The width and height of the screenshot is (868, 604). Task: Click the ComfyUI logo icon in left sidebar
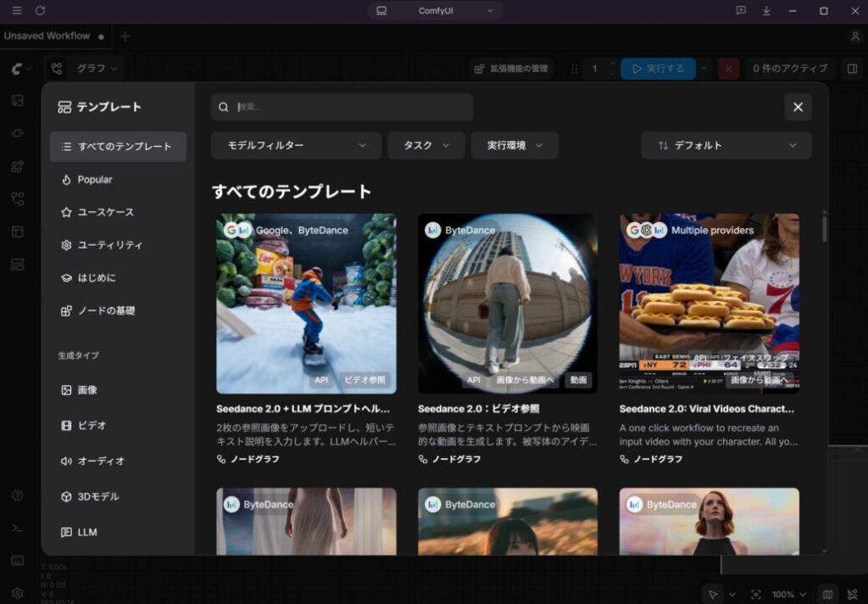(17, 69)
